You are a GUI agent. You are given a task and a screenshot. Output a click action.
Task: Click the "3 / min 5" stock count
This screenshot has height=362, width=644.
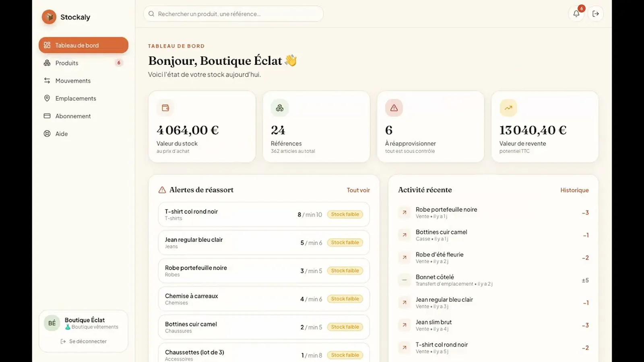coord(311,271)
